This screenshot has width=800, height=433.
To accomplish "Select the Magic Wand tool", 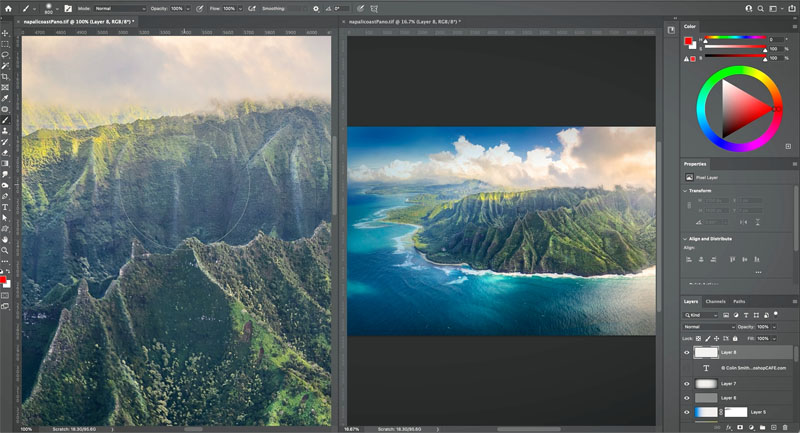I will [5, 66].
